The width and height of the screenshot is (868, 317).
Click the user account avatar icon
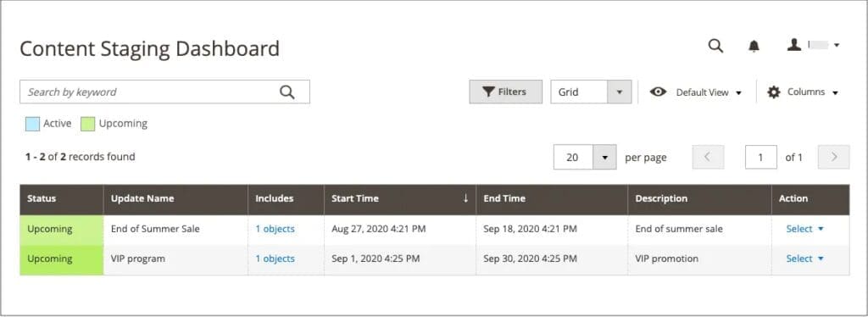click(x=794, y=45)
